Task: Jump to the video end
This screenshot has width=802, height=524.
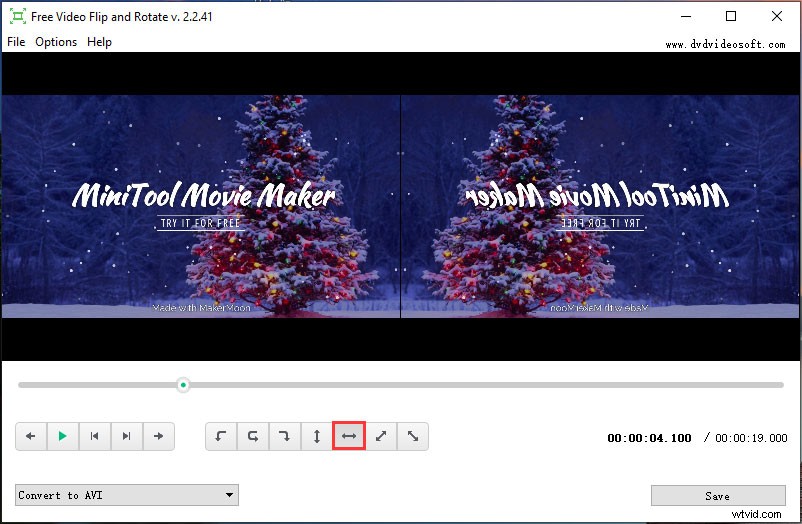Action: (126, 436)
